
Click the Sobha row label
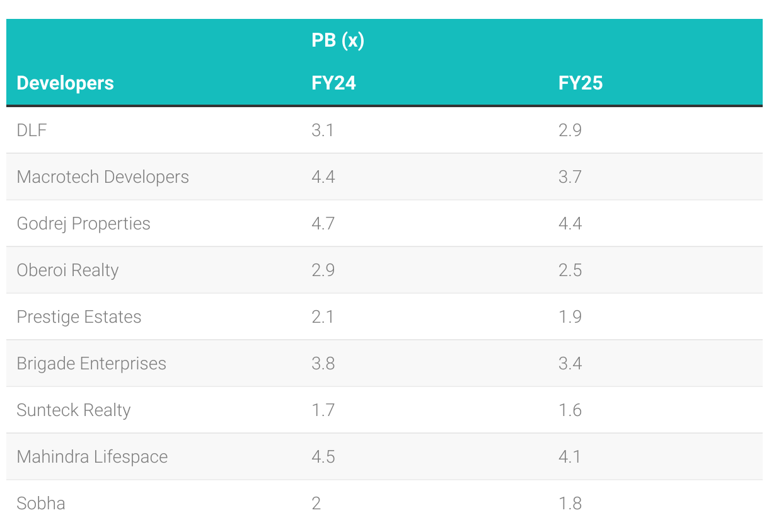point(41,503)
